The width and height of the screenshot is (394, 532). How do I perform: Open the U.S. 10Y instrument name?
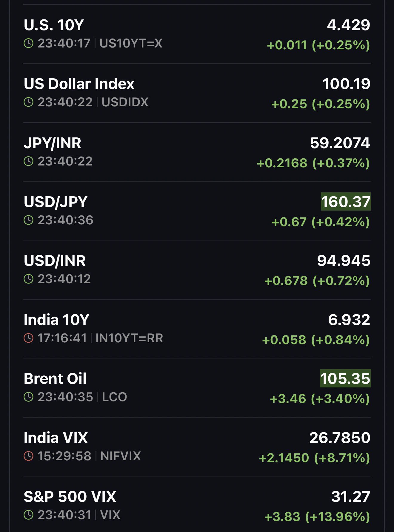point(54,25)
